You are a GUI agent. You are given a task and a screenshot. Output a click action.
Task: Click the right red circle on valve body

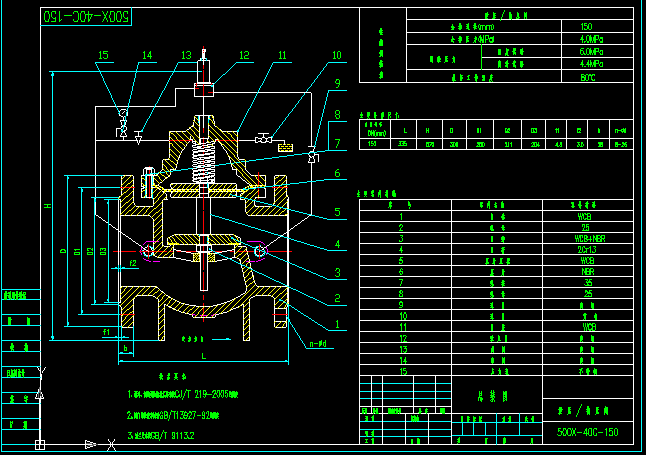coord(261,250)
